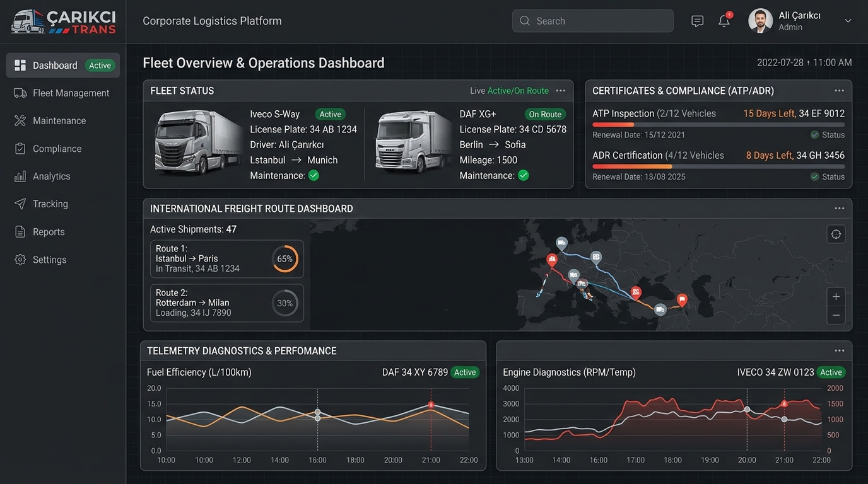The height and width of the screenshot is (484, 868).
Task: Select Route 1 Istanbul to Paris card
Action: pos(227,258)
